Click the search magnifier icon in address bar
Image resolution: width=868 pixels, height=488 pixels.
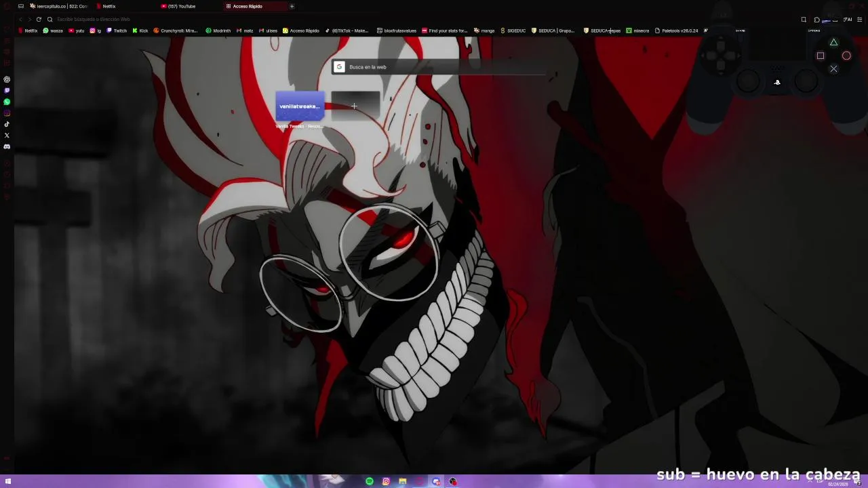[x=50, y=19]
